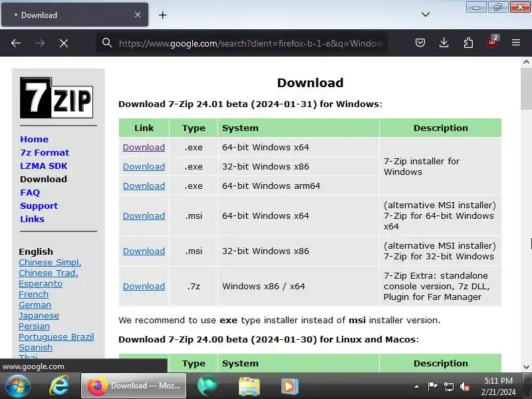Download the 32-bit Windows x86 .exe

tap(144, 167)
